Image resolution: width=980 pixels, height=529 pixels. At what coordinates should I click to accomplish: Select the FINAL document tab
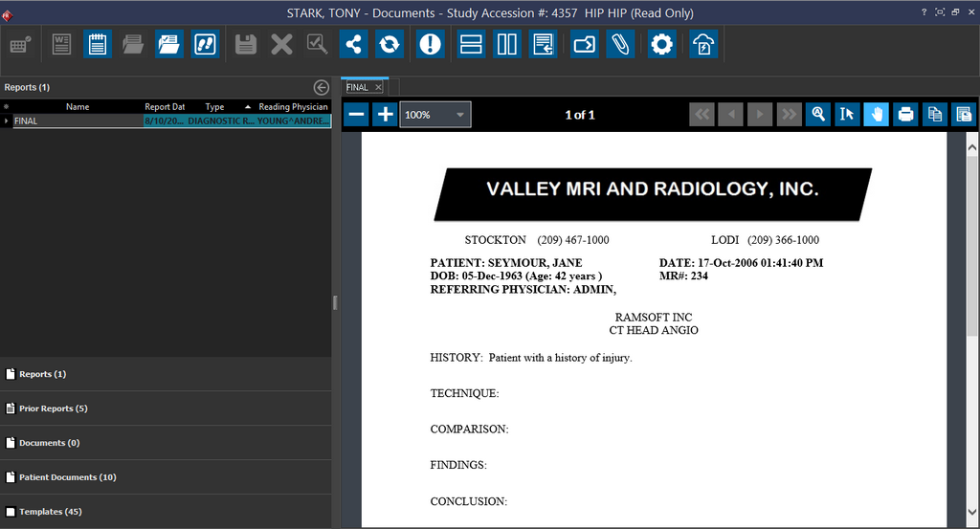[358, 87]
